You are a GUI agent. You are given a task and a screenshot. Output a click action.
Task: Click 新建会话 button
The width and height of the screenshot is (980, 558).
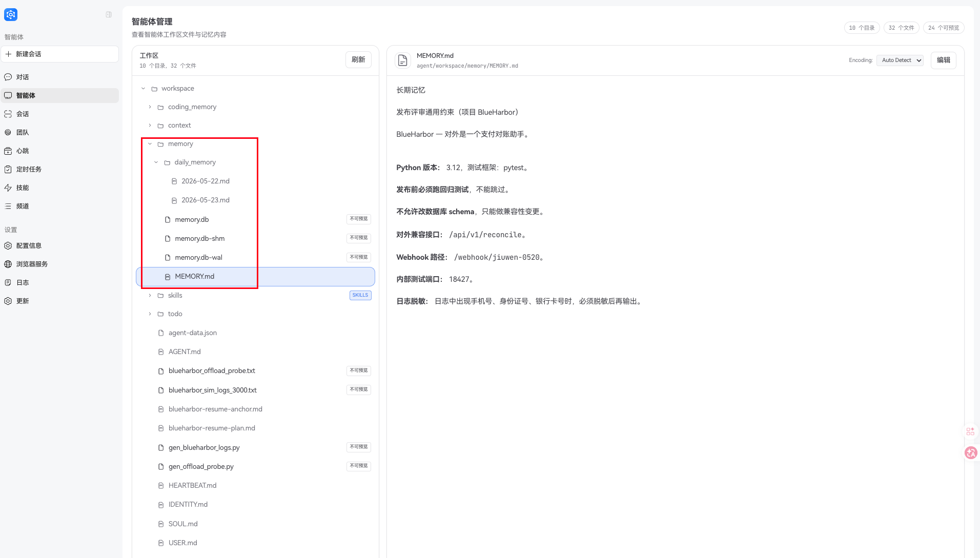[60, 54]
